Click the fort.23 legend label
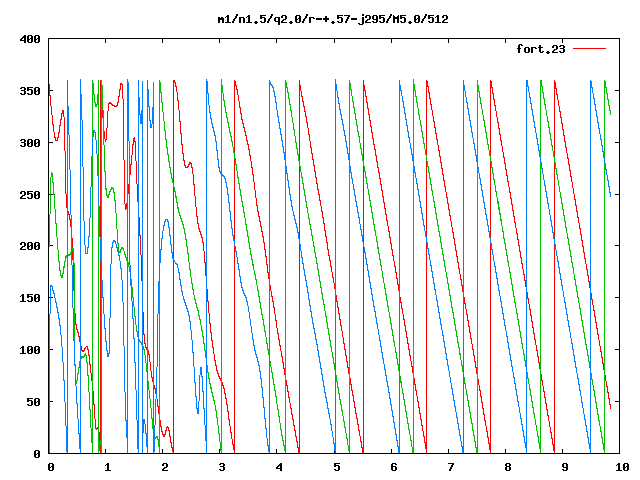The height and width of the screenshot is (480, 640). (540, 49)
